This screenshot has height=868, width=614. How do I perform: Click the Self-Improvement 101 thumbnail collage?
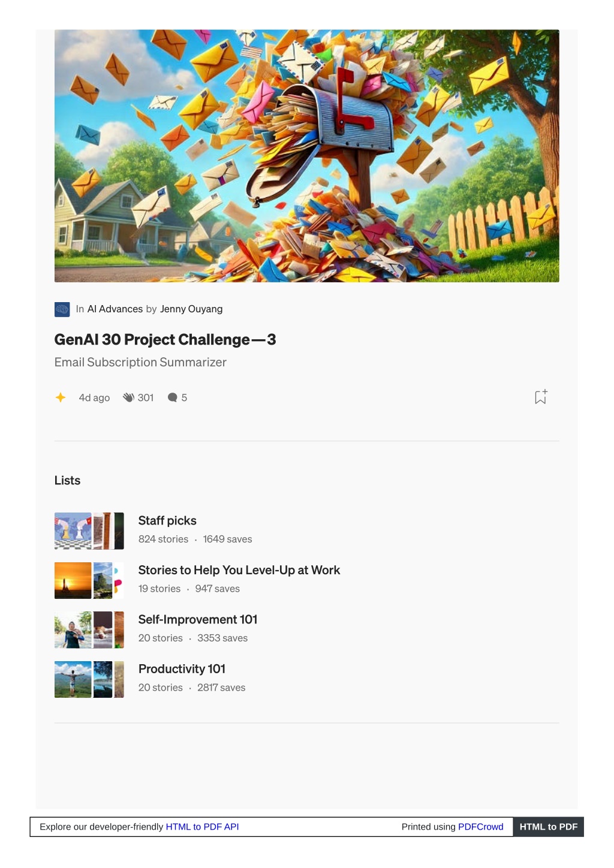tap(89, 630)
